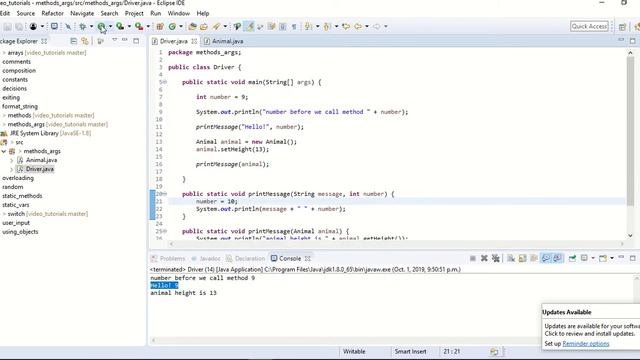Click the Open Perspective icon

pyautogui.click(x=622, y=27)
